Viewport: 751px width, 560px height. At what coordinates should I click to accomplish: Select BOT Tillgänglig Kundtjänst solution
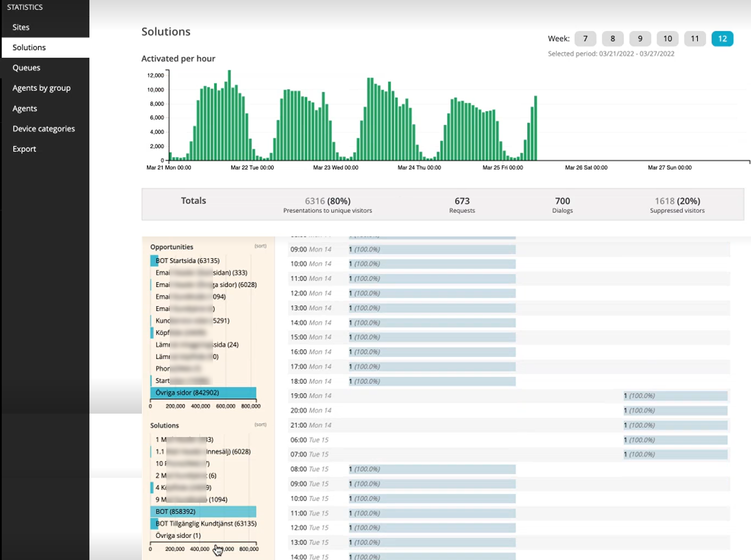coord(206,524)
